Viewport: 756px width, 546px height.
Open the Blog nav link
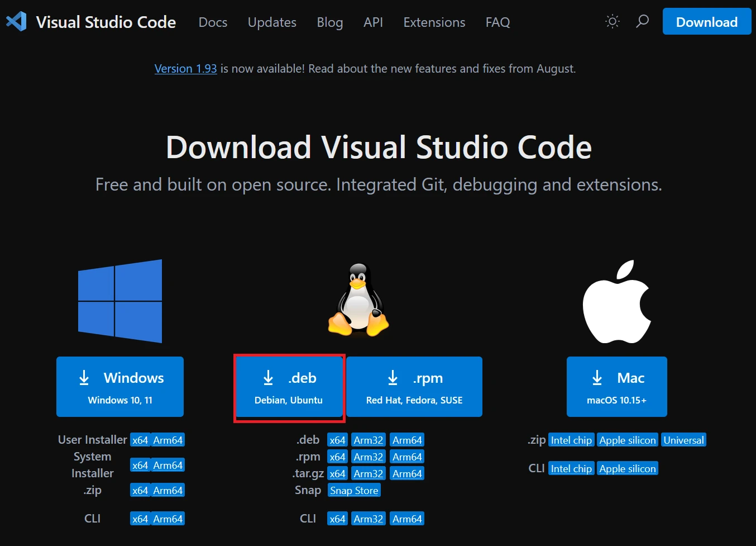coord(330,22)
